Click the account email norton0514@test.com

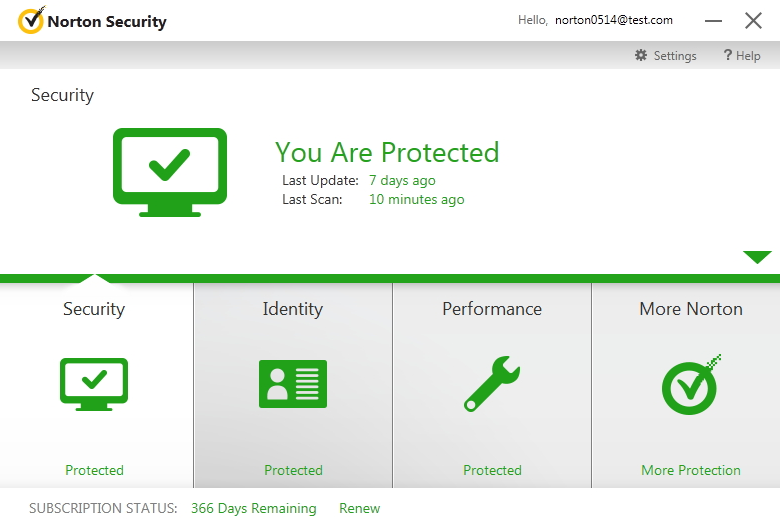click(x=614, y=20)
